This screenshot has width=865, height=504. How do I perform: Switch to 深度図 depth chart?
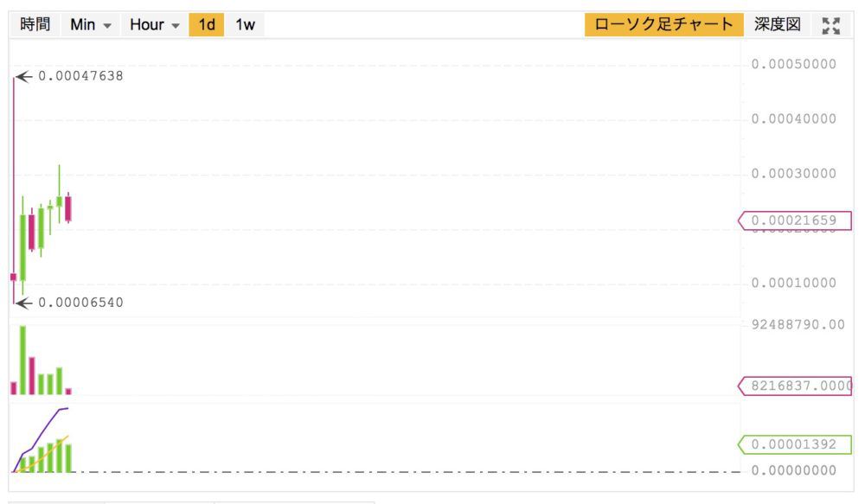click(778, 25)
